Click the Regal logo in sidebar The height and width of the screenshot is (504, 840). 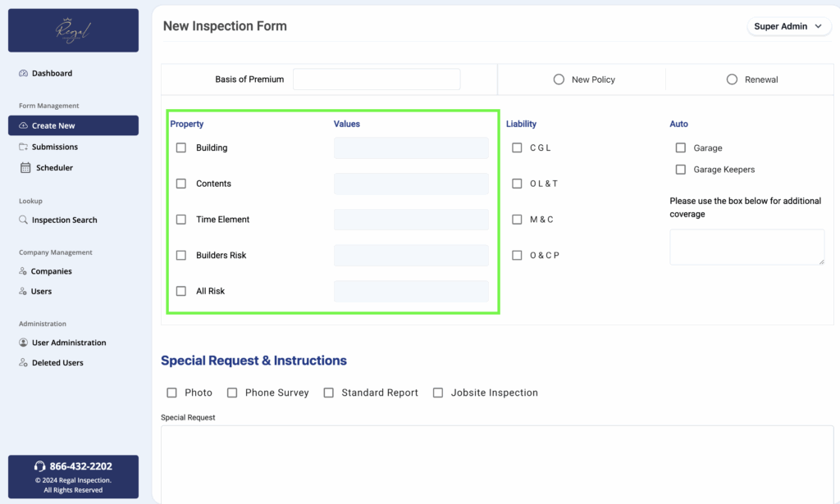(73, 30)
